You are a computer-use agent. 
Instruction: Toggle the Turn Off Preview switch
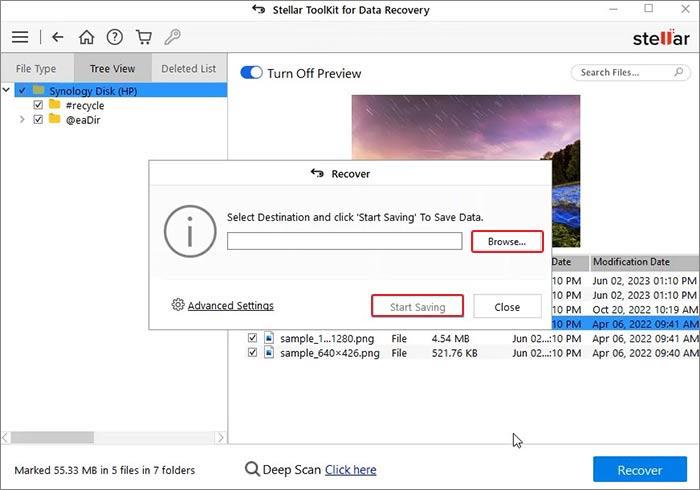251,73
